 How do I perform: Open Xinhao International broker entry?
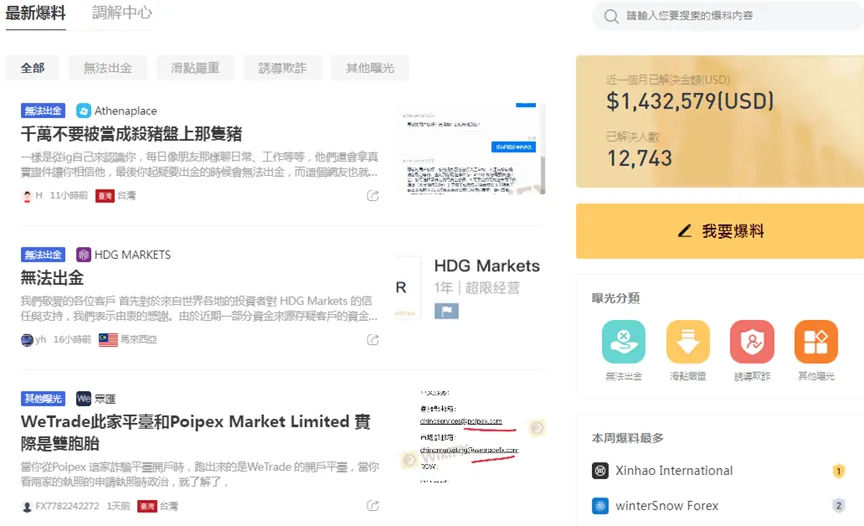pyautogui.click(x=674, y=470)
